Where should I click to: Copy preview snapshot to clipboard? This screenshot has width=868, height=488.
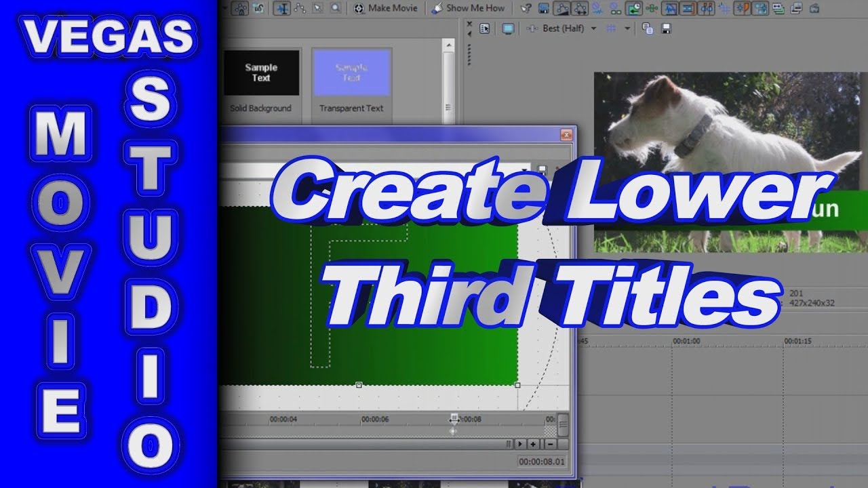click(648, 28)
